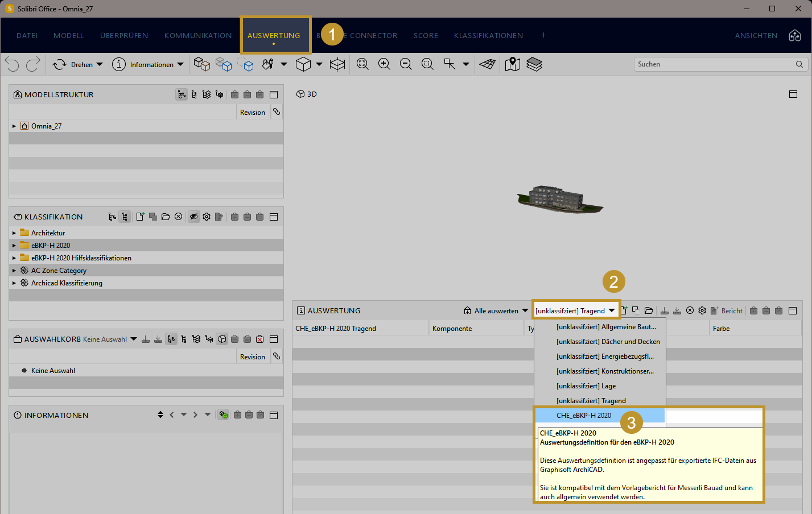Maximize the Modellstruktur panel window icon
Image resolution: width=812 pixels, height=514 pixels.
(x=274, y=94)
